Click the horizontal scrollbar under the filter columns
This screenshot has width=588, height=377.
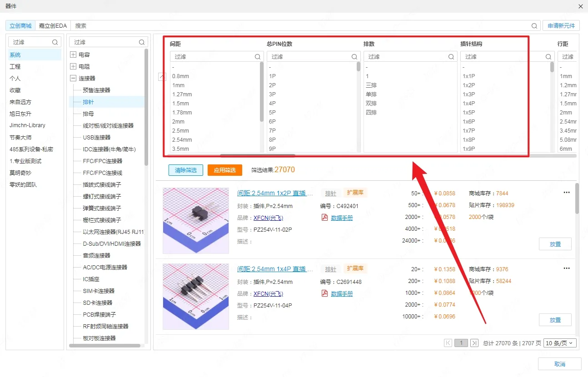[258, 155]
